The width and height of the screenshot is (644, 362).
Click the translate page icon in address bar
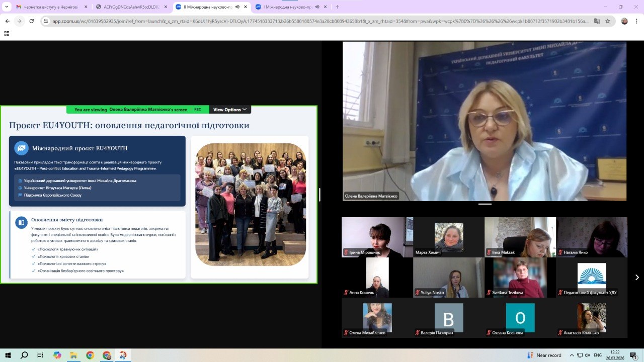pos(597,21)
